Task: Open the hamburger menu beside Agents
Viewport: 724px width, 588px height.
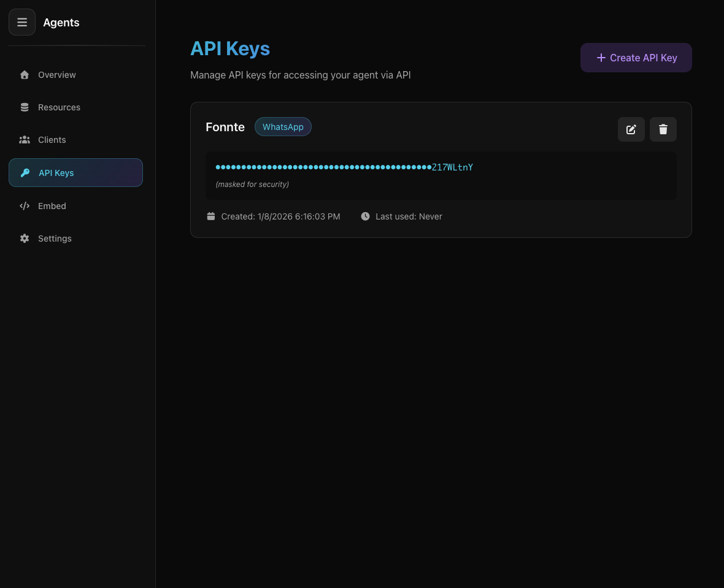Action: pyautogui.click(x=22, y=22)
